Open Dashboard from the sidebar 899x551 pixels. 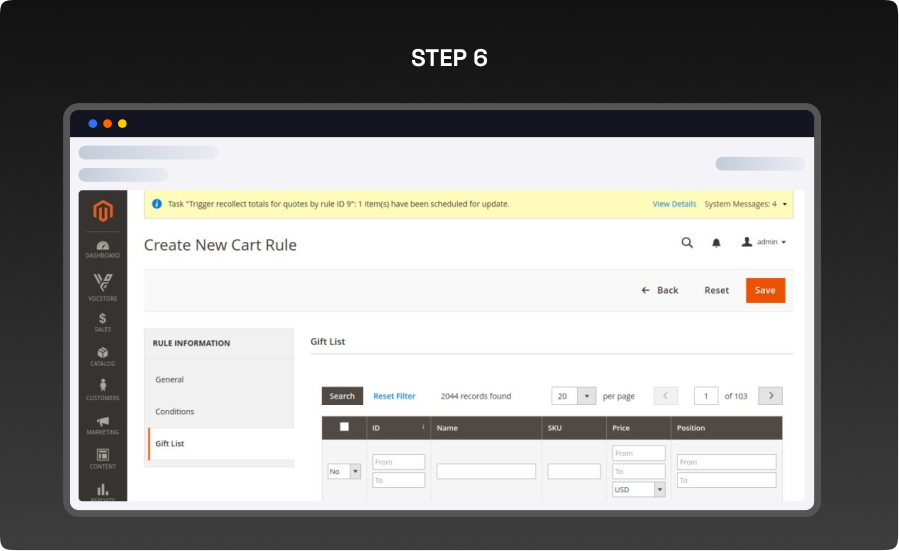point(103,248)
